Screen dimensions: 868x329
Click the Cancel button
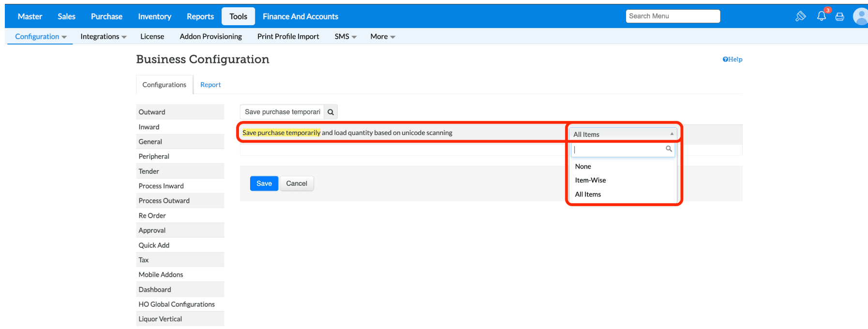(297, 184)
